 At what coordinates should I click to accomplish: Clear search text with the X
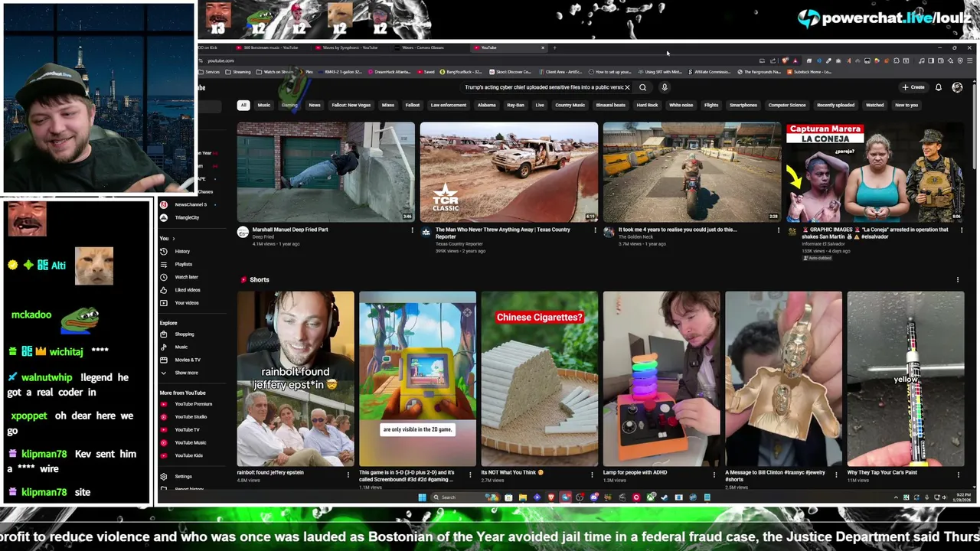point(627,87)
